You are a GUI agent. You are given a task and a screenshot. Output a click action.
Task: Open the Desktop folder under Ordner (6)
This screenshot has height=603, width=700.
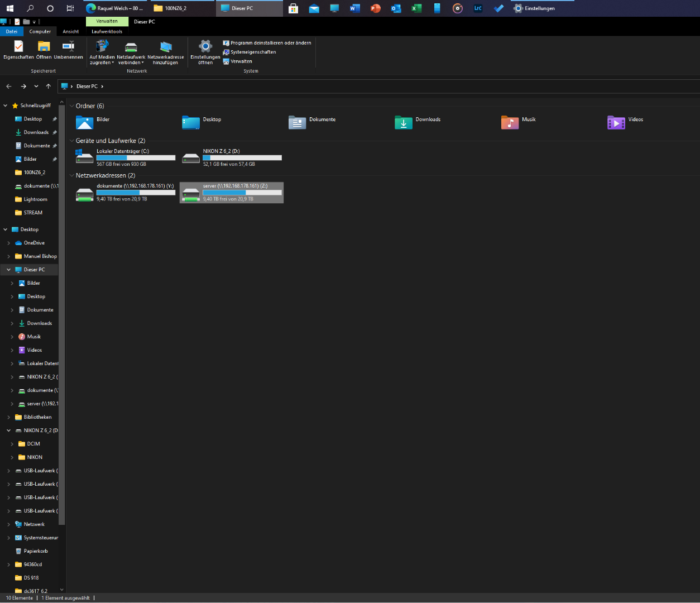(x=202, y=122)
